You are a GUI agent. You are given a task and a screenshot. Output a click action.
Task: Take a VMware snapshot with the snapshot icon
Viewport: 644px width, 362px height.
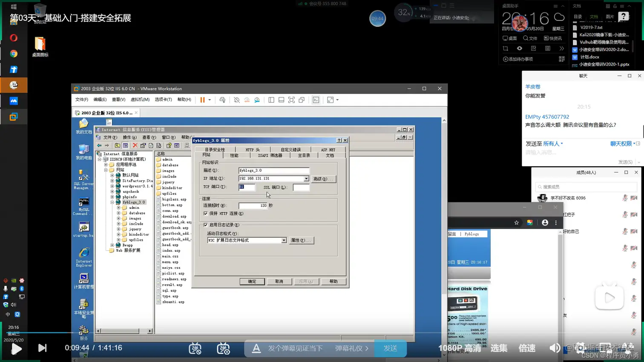[237, 100]
